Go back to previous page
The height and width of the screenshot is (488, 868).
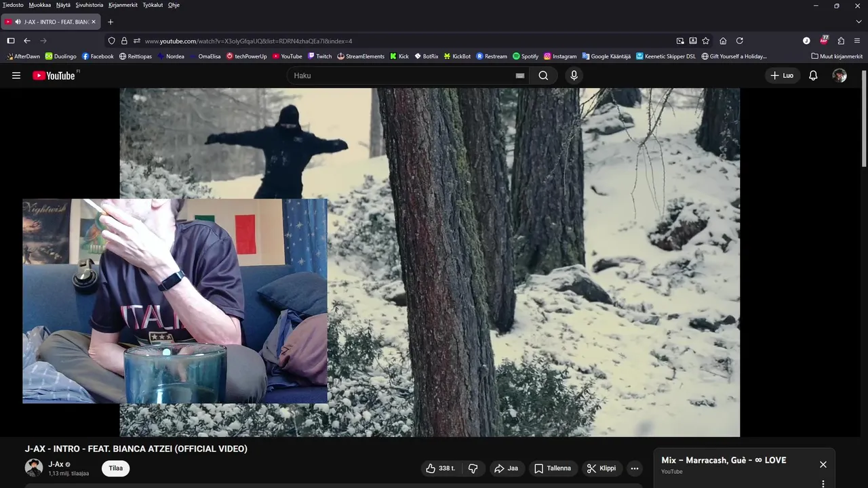(x=27, y=41)
